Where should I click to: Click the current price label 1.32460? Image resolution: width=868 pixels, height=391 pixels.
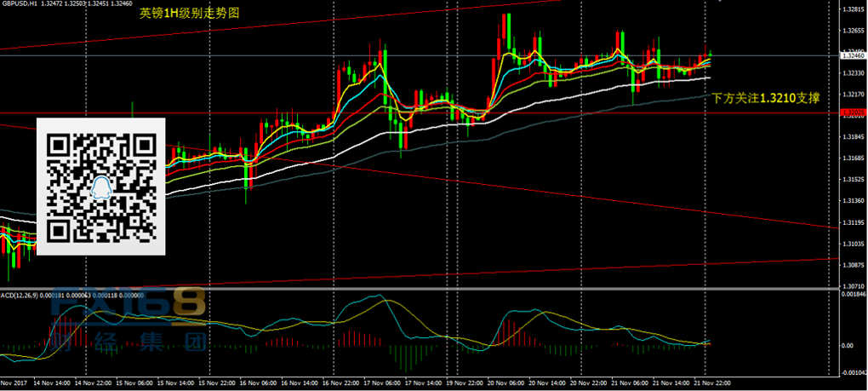852,55
